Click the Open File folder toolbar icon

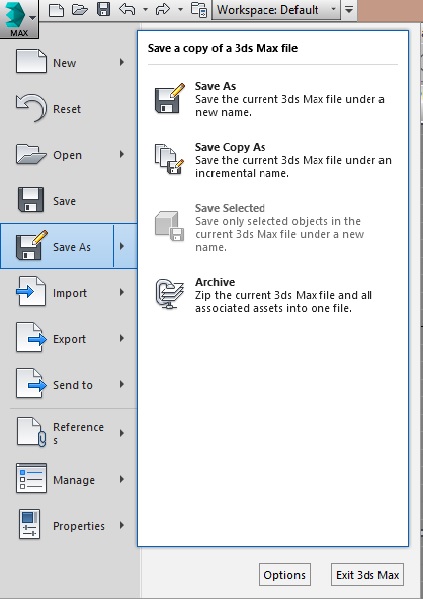click(79, 10)
